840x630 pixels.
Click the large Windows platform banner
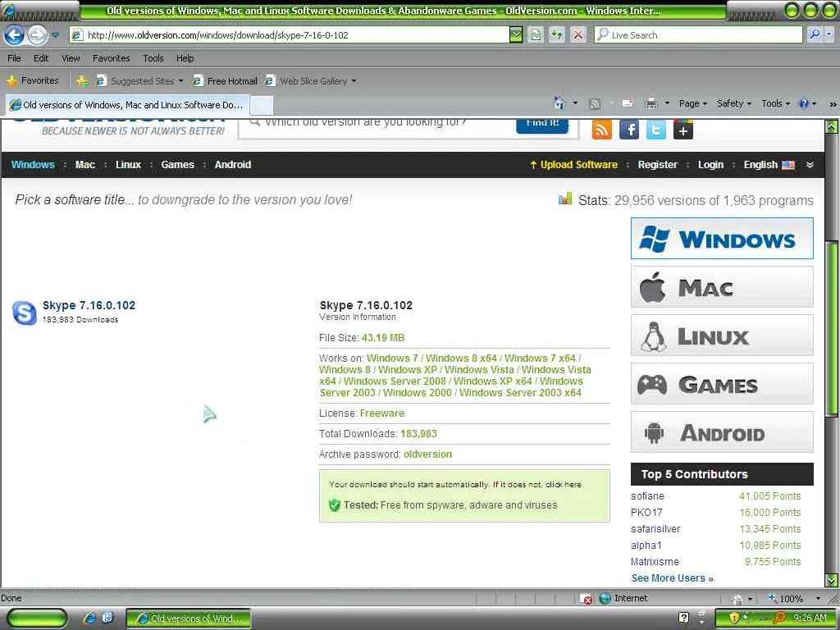(722, 239)
